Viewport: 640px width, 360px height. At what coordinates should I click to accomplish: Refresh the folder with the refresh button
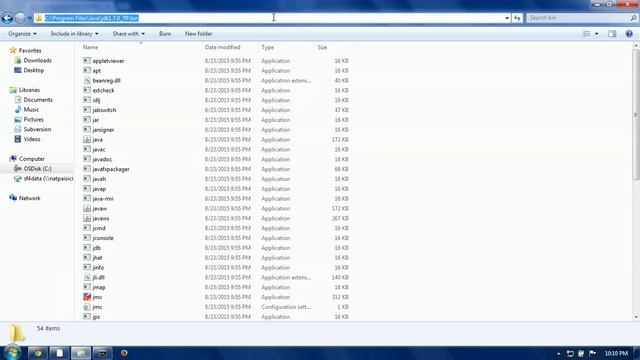pos(517,18)
